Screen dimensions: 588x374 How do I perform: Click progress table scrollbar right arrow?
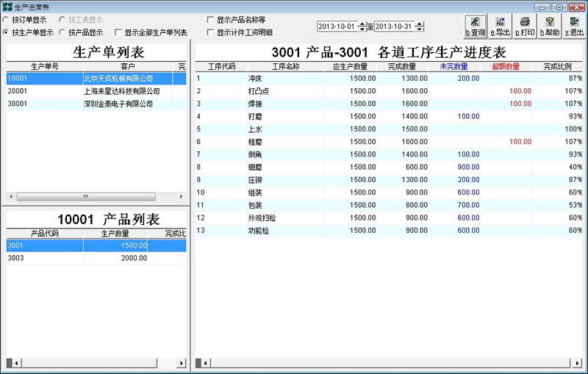(x=578, y=363)
